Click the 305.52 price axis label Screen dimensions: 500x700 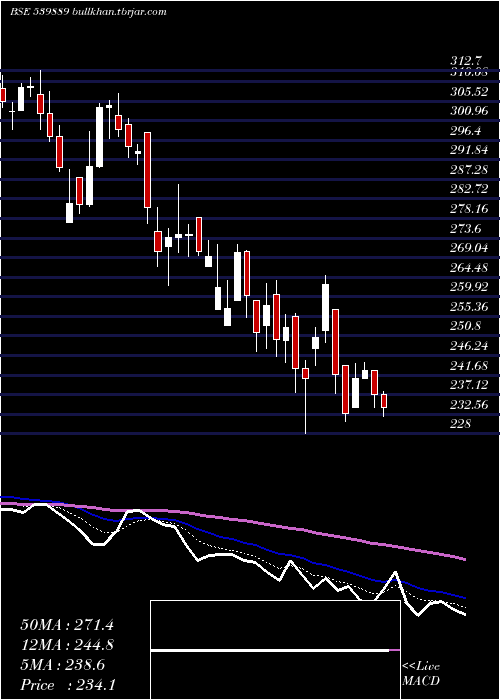click(469, 92)
